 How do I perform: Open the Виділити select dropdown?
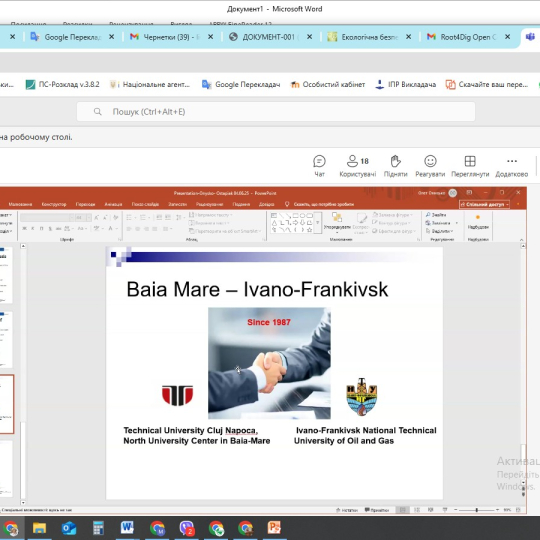(439, 231)
